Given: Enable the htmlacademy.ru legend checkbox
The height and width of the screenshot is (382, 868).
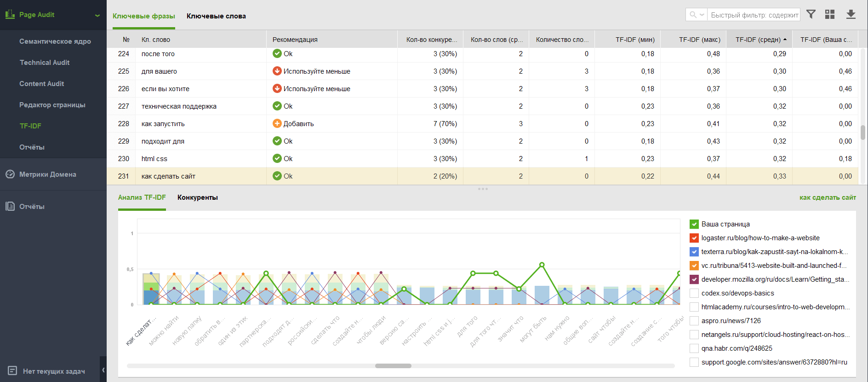Looking at the screenshot, I should pyautogui.click(x=694, y=307).
